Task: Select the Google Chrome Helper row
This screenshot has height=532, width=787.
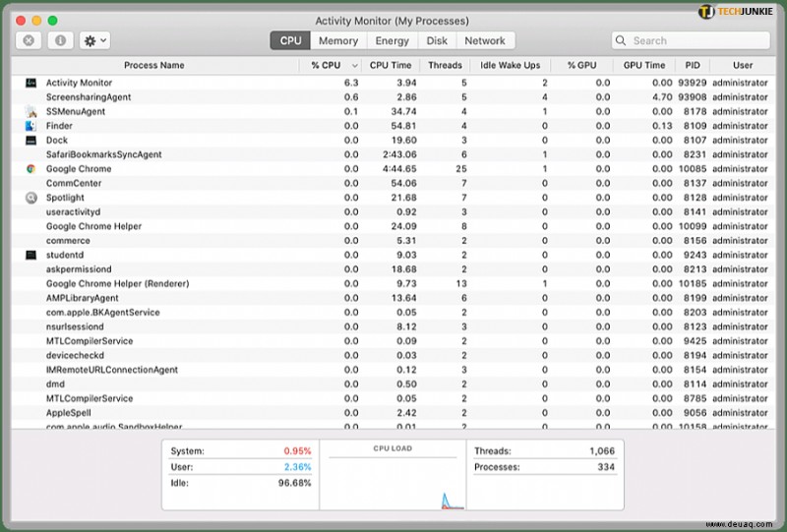Action: coord(393,226)
